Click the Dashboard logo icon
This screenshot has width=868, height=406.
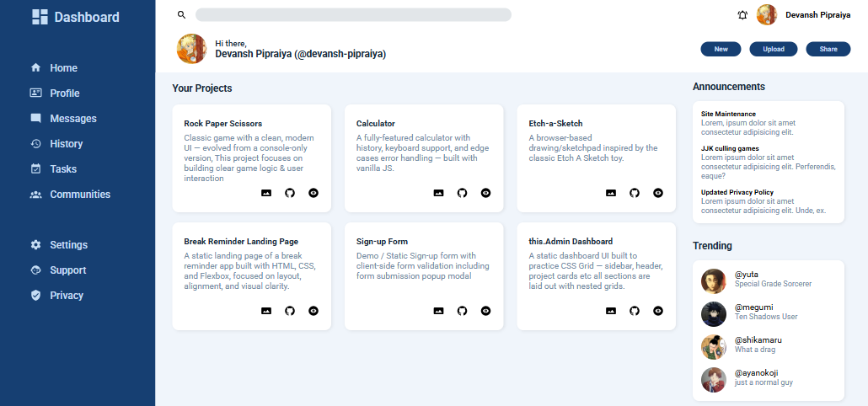(x=40, y=17)
